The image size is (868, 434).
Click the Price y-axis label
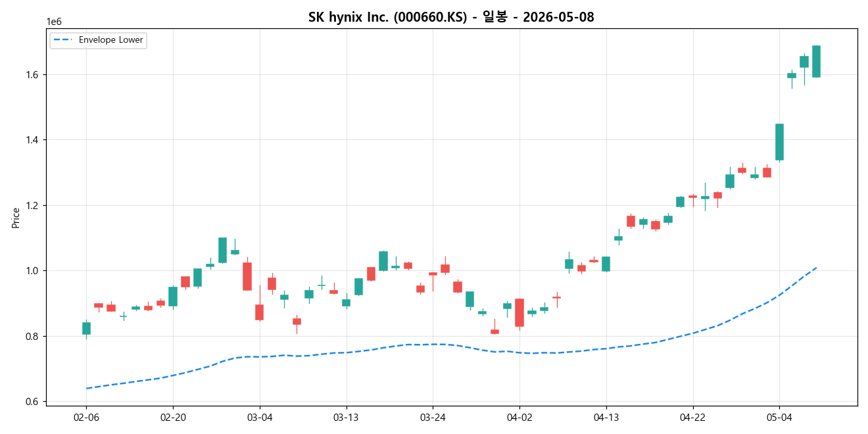click(15, 218)
